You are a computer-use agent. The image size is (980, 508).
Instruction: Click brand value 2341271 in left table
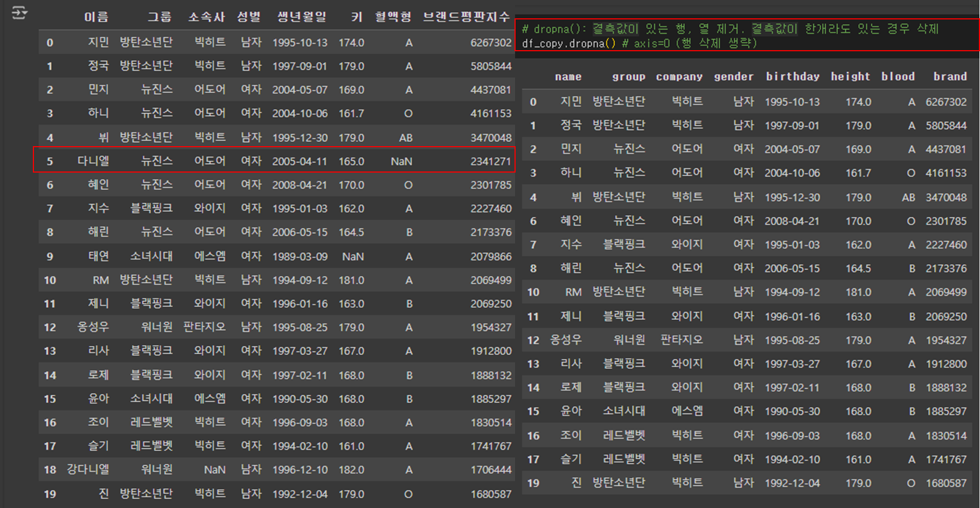click(491, 161)
